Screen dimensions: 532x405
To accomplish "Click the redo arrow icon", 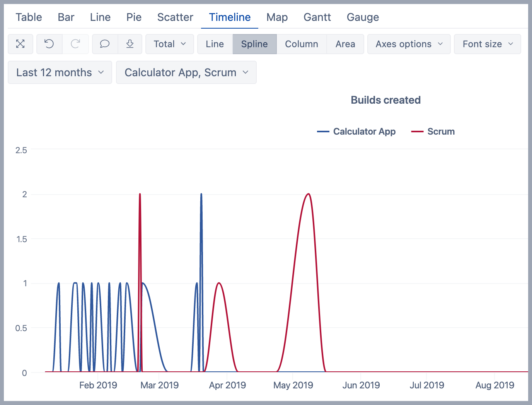I will point(75,44).
